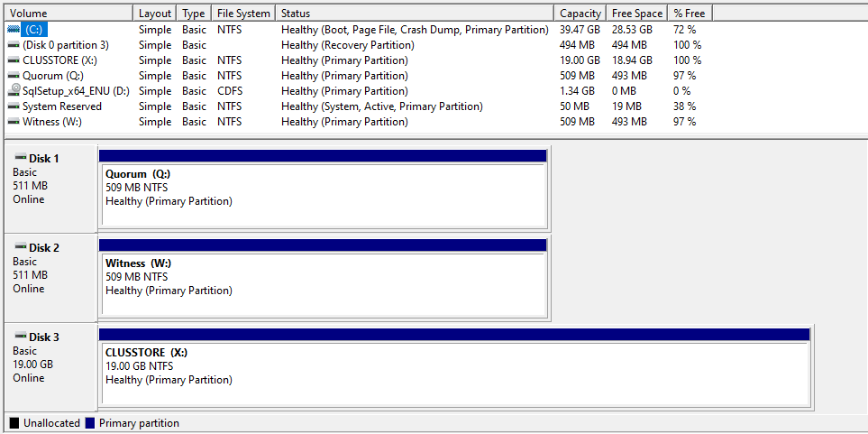Click the CDFS file system cell
This screenshot has width=868, height=434.
pyautogui.click(x=230, y=91)
